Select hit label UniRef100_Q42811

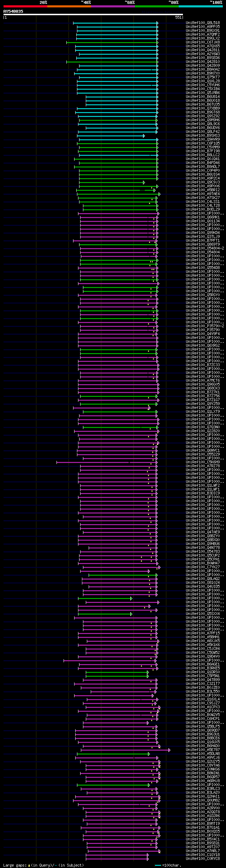203,50
